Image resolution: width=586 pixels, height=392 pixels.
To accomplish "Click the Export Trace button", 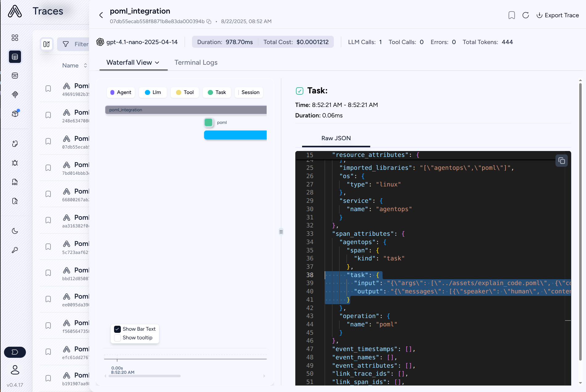I will click(x=558, y=15).
